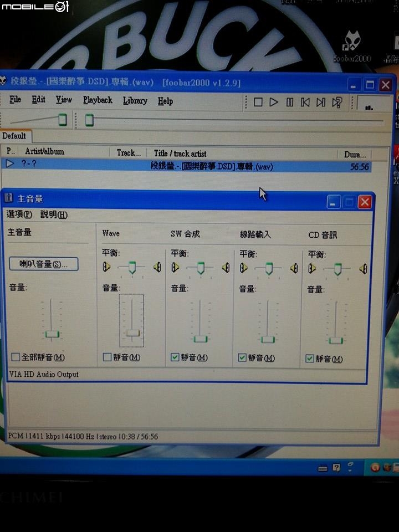Click the keyboard language bar icon in taskbar
Image resolution: width=399 pixels, height=532 pixels.
(x=323, y=468)
